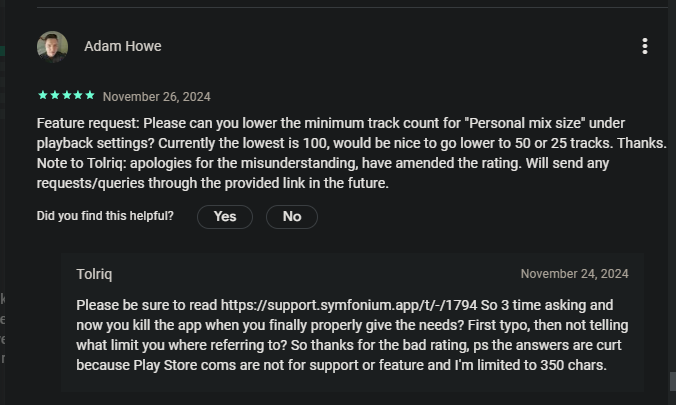Click the second star of the rating
Image resolution: width=676 pixels, height=405 pixels.
(54, 96)
